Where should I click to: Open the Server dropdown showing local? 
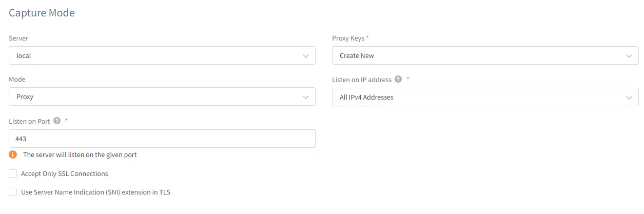point(162,55)
